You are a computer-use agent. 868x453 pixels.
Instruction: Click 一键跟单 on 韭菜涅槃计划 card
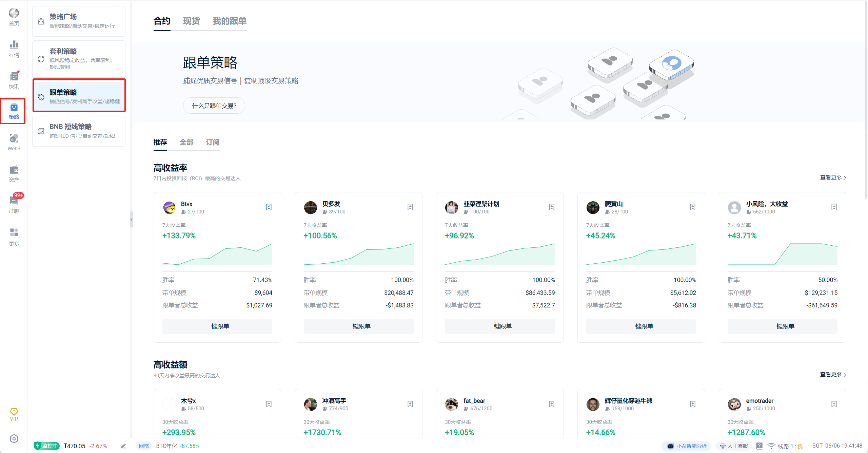pyautogui.click(x=500, y=326)
